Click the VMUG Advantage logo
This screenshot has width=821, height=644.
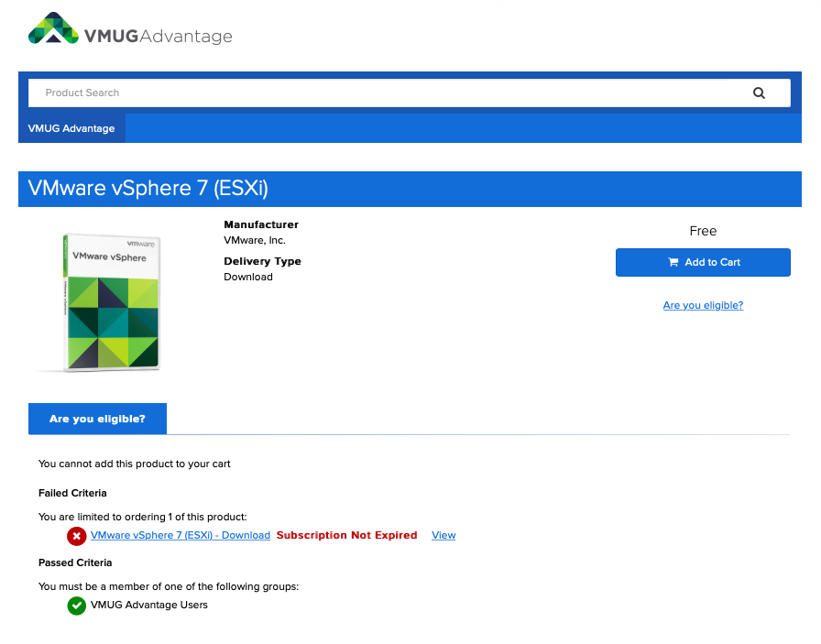pyautogui.click(x=130, y=29)
